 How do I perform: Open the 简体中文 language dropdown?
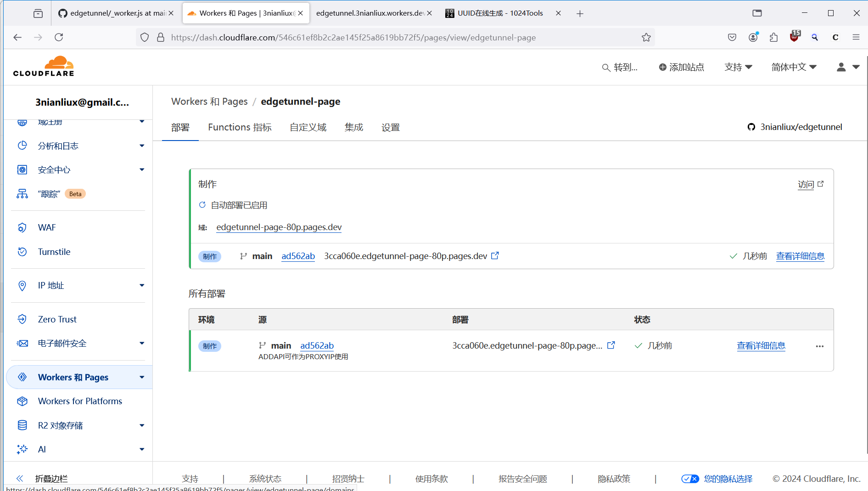[x=794, y=67]
